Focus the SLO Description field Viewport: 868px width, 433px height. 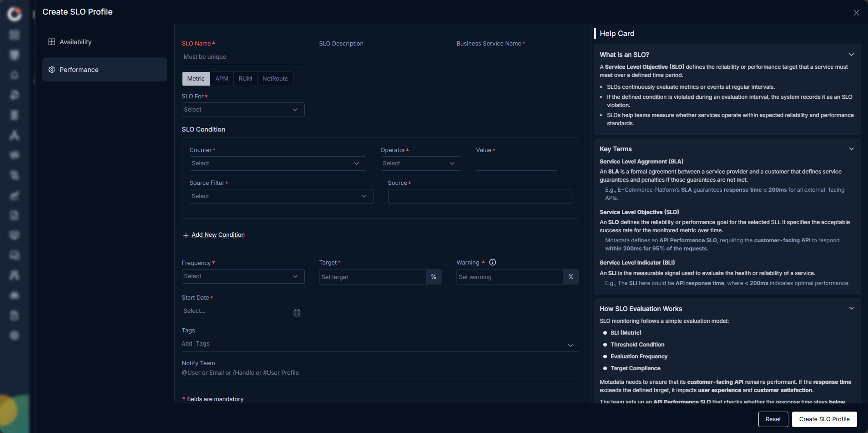pyautogui.click(x=380, y=57)
